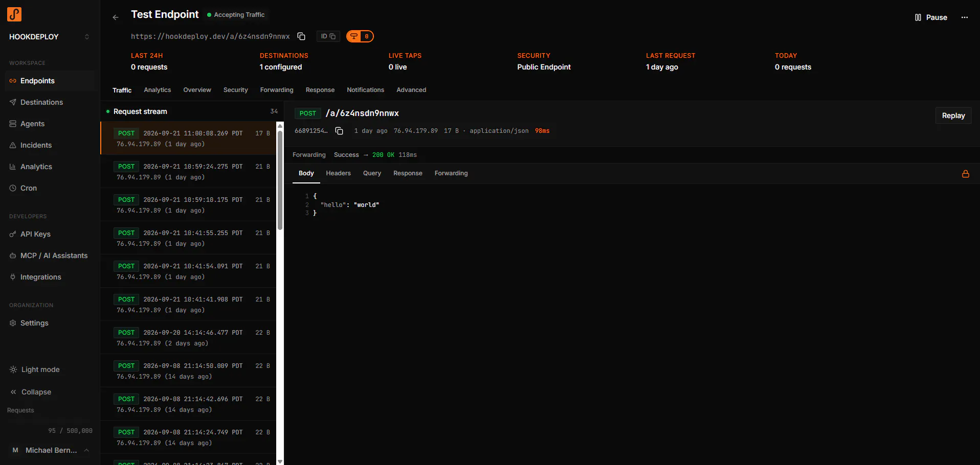Select the Headers detail tab

338,173
